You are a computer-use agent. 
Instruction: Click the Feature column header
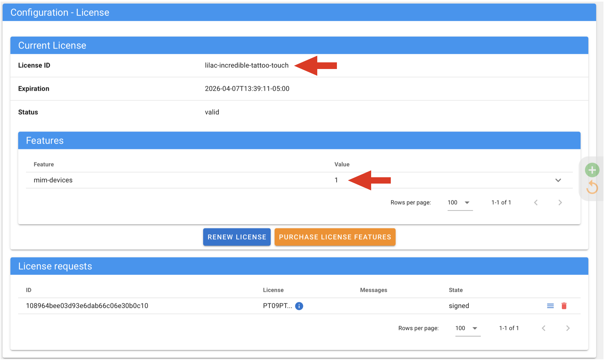[43, 164]
